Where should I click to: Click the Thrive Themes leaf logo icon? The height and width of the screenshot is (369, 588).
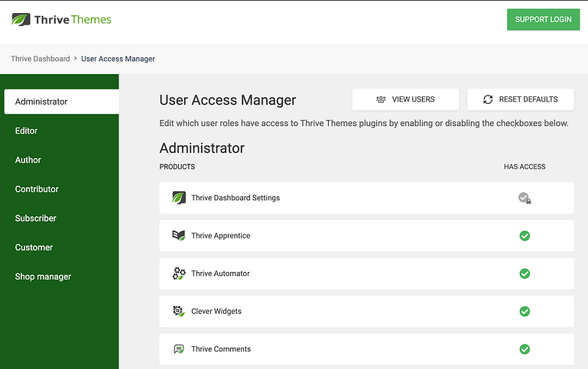tap(21, 19)
